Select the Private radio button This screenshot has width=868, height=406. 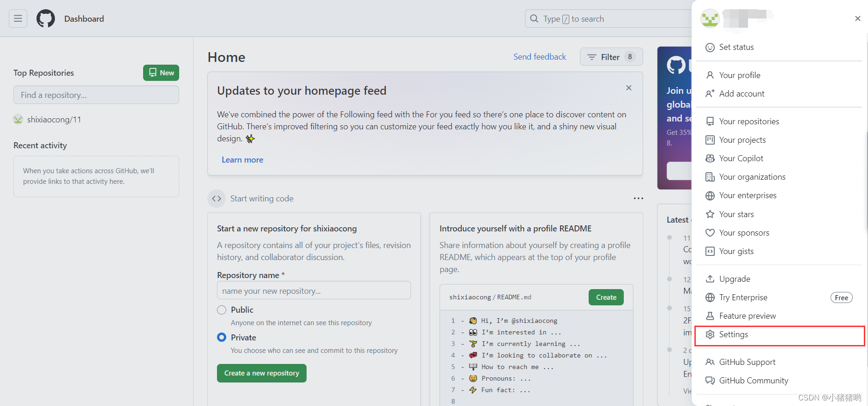point(222,337)
